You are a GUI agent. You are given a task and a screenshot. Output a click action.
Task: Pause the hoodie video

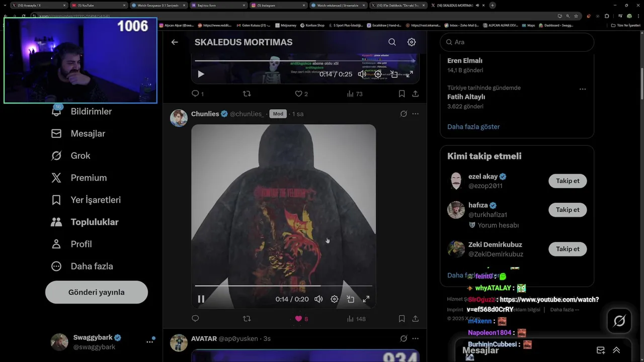coord(201,299)
